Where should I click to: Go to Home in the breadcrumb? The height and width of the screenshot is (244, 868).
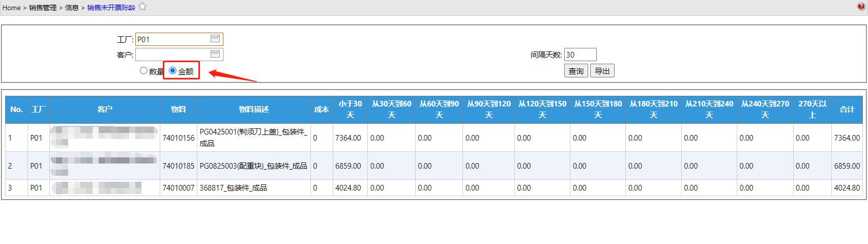11,8
